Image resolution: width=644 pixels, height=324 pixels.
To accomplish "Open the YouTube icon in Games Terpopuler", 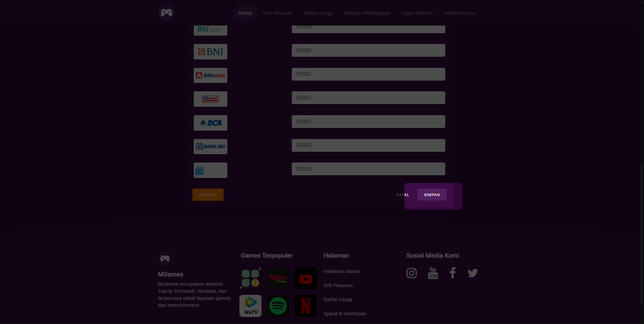I will pos(306,278).
